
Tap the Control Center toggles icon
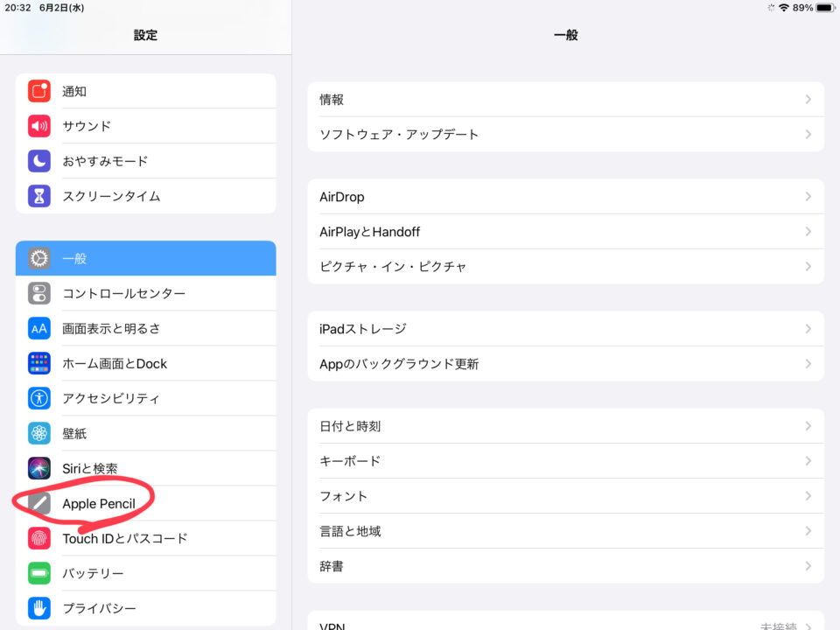(39, 294)
